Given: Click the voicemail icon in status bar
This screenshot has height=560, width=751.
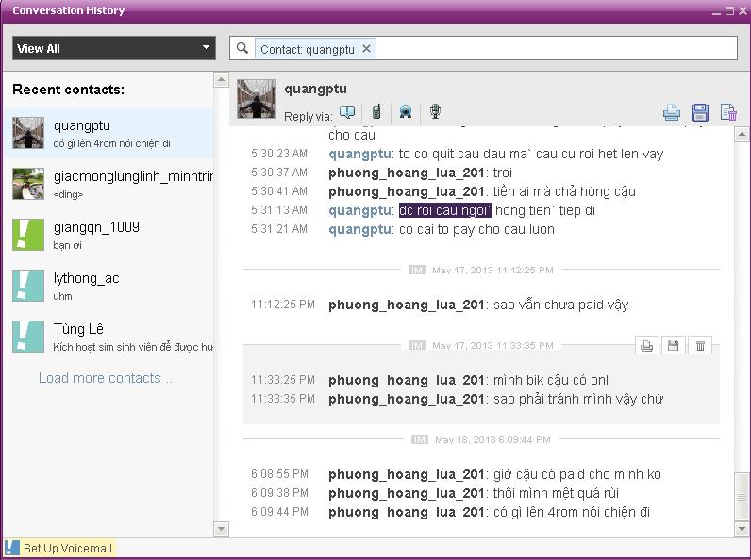Looking at the screenshot, I should pyautogui.click(x=12, y=548).
